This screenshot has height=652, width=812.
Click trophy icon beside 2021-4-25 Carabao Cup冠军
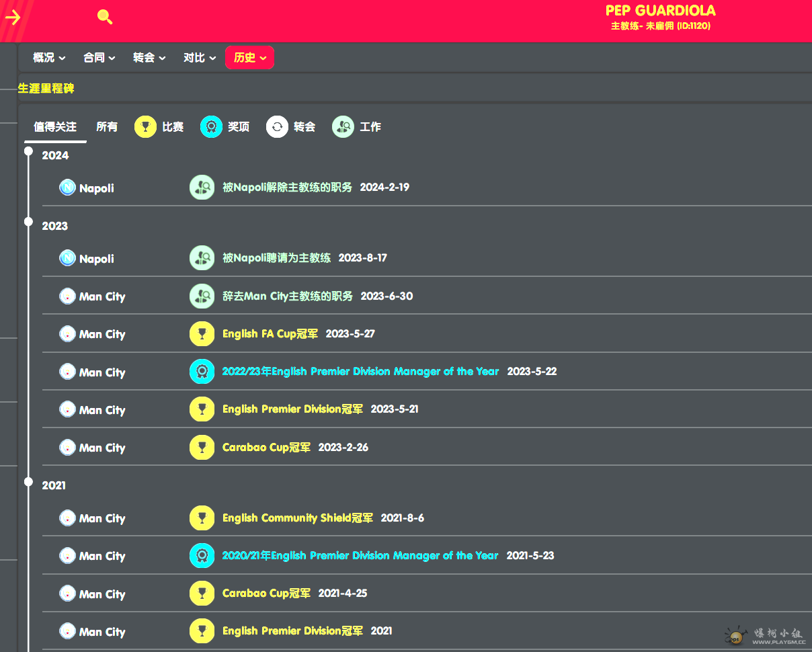[x=202, y=594]
